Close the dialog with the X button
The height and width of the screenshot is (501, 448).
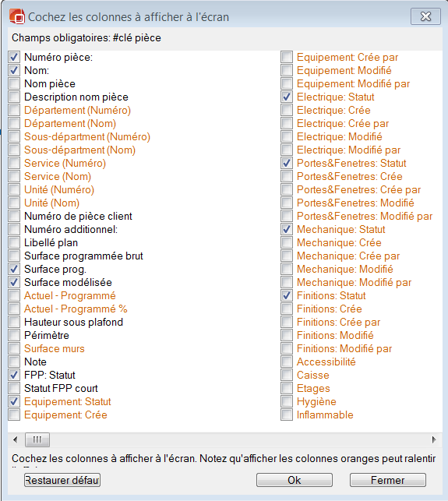pos(425,16)
